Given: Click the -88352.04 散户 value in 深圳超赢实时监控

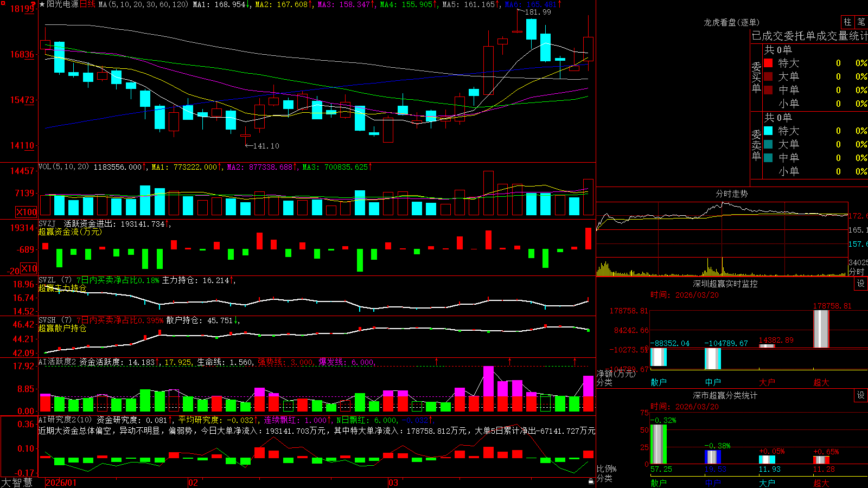Looking at the screenshot, I should coord(670,343).
